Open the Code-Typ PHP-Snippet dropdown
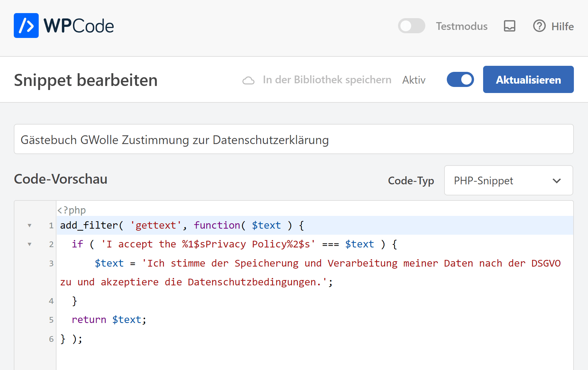Screen dimensions: 588x370 (x=508, y=181)
